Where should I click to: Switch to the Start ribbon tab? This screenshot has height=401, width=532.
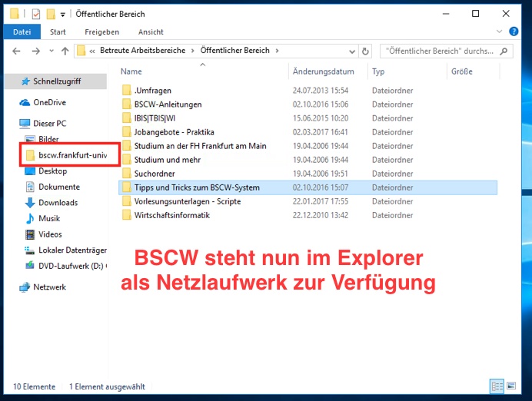(58, 31)
